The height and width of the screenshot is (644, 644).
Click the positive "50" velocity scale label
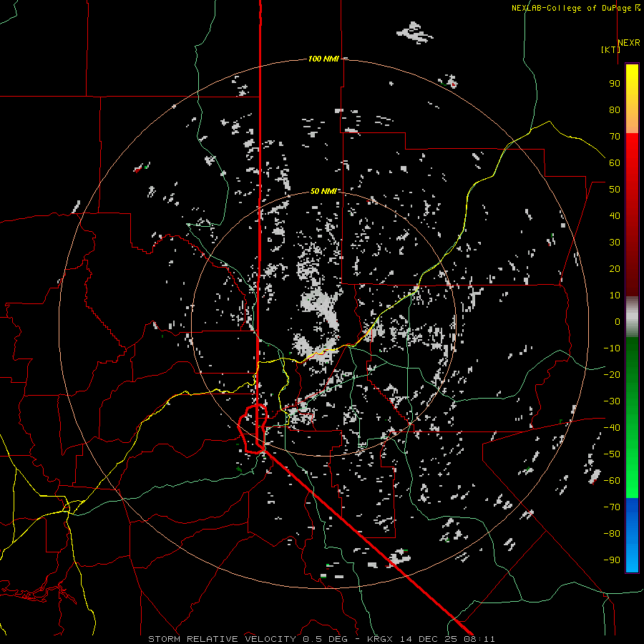[615, 190]
